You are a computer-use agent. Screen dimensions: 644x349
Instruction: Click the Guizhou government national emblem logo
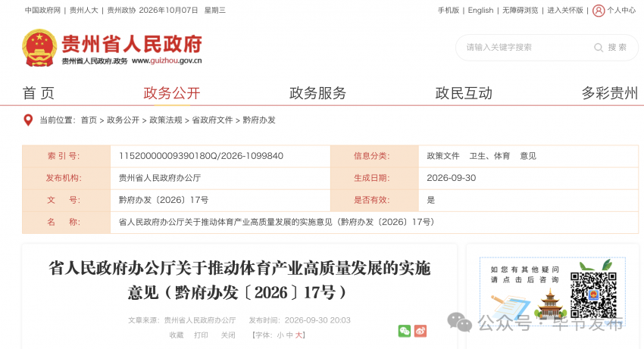coord(39,48)
